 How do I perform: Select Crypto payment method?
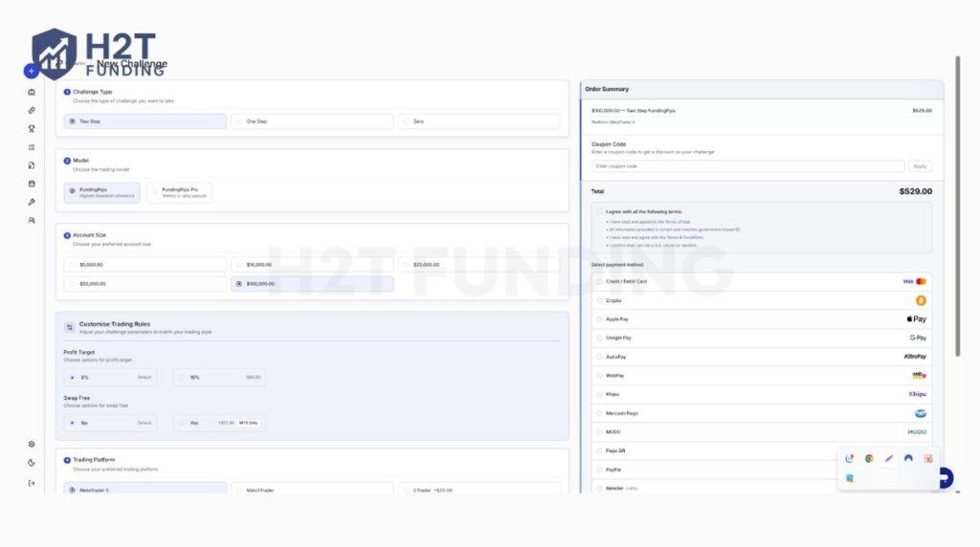pyautogui.click(x=761, y=300)
